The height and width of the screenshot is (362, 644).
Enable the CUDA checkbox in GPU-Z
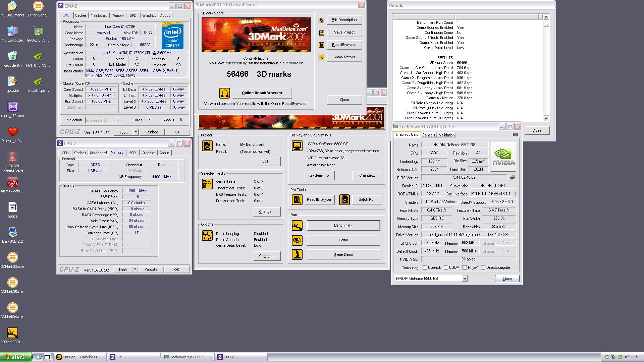point(446,267)
